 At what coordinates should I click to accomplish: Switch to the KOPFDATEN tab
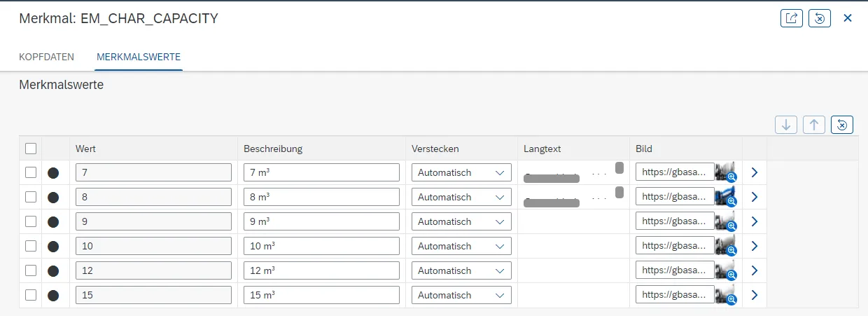[x=46, y=57]
